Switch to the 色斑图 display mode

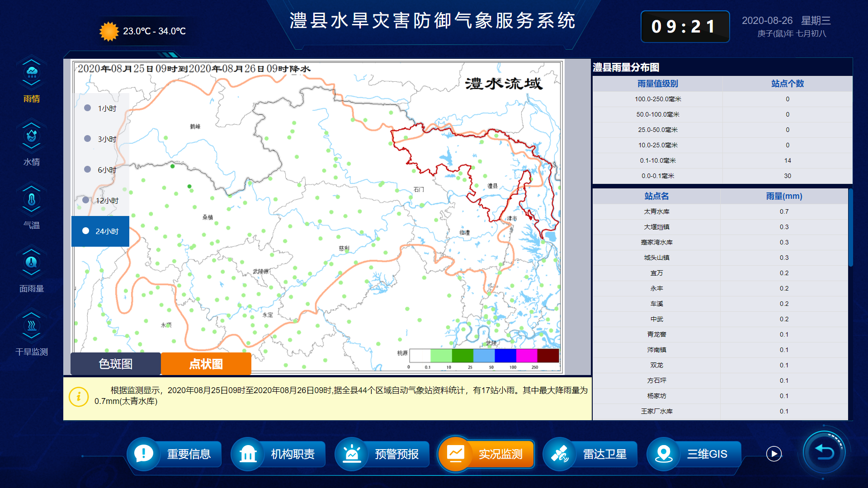point(115,363)
